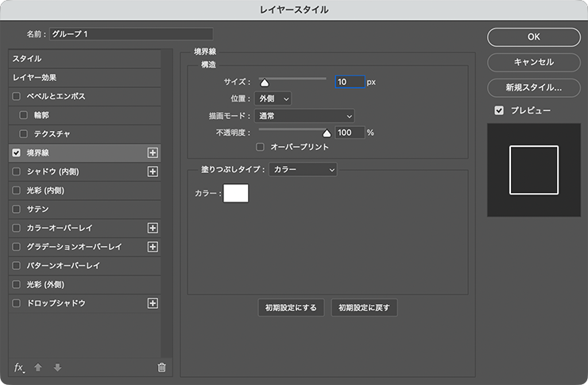Image resolution: width=588 pixels, height=385 pixels.
Task: Click the fx effects menu icon
Action: (x=20, y=367)
